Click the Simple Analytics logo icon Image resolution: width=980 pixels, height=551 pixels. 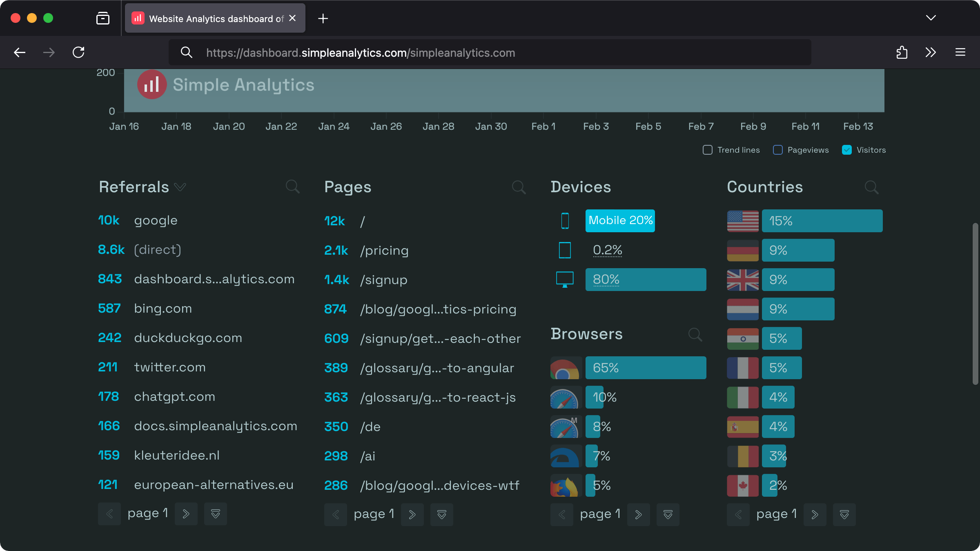click(151, 84)
